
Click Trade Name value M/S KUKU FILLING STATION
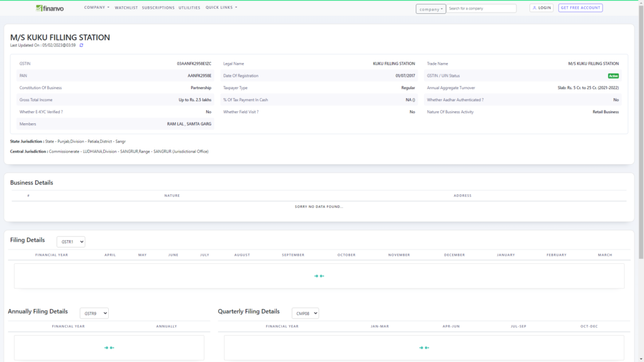[594, 63]
